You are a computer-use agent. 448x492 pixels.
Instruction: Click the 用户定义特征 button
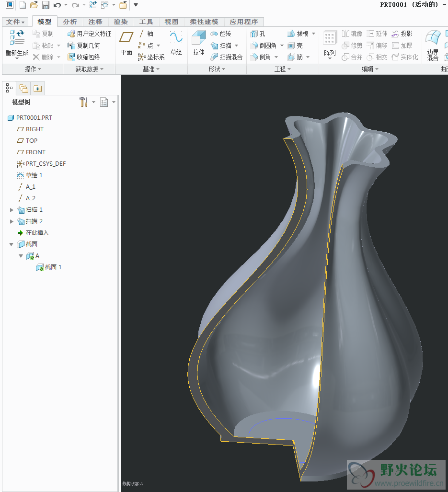[89, 34]
